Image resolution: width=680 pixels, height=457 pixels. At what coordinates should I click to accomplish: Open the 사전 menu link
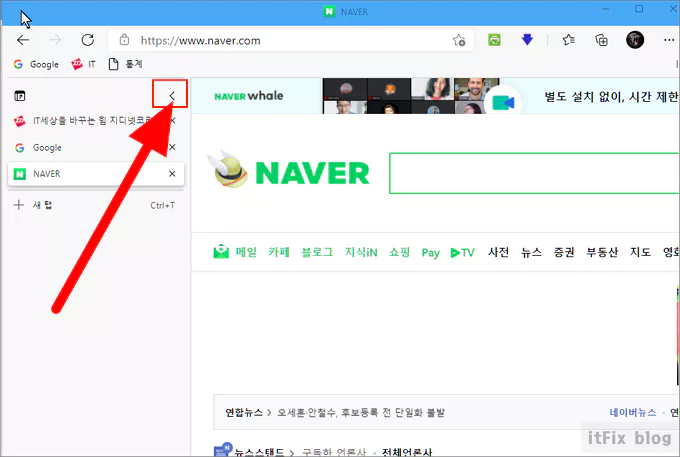[498, 252]
